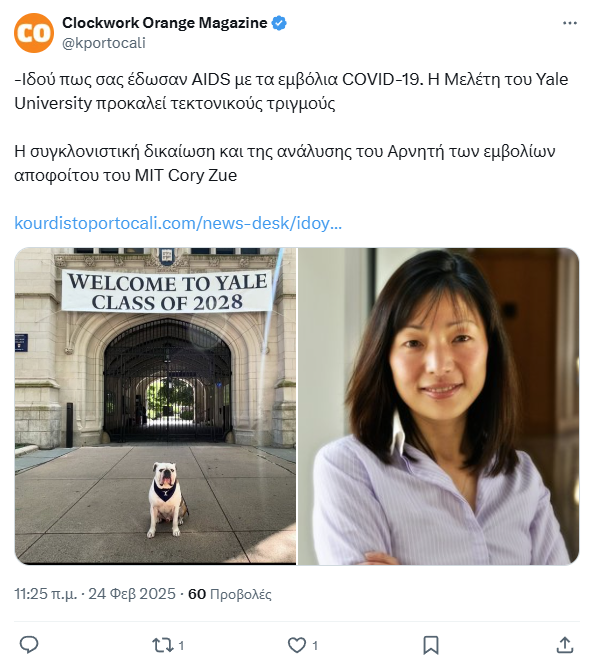Viewport: 595px width, 666px height.
Task: Click the 11:25 π.μ. timestamp
Action: 45,594
